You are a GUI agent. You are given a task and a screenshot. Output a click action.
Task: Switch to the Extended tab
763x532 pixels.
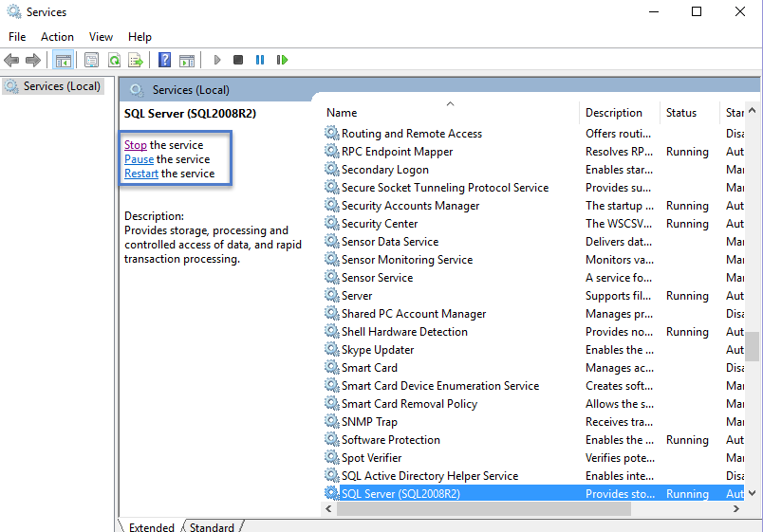point(151,527)
